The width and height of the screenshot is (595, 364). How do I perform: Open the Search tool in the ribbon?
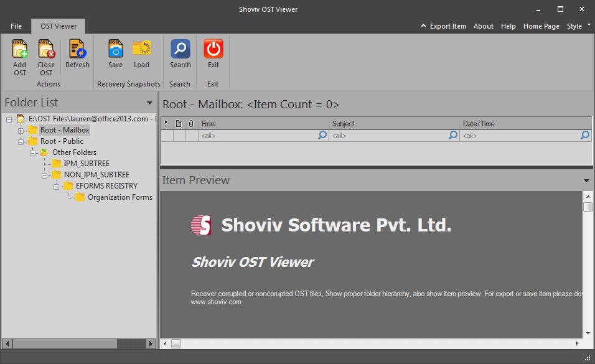click(180, 54)
